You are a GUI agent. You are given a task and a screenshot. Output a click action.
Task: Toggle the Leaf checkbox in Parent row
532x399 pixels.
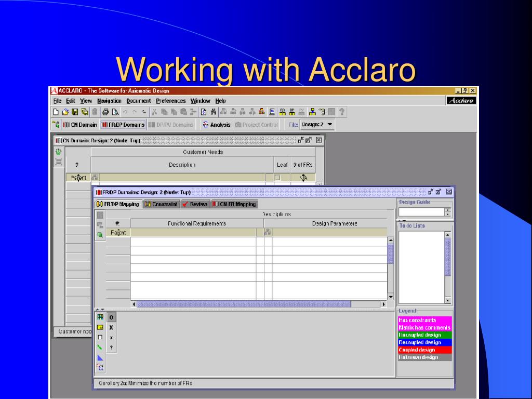coord(277,178)
